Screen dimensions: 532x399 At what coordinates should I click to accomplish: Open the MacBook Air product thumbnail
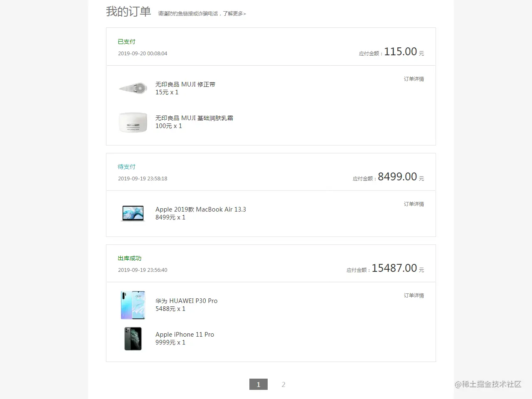click(133, 213)
